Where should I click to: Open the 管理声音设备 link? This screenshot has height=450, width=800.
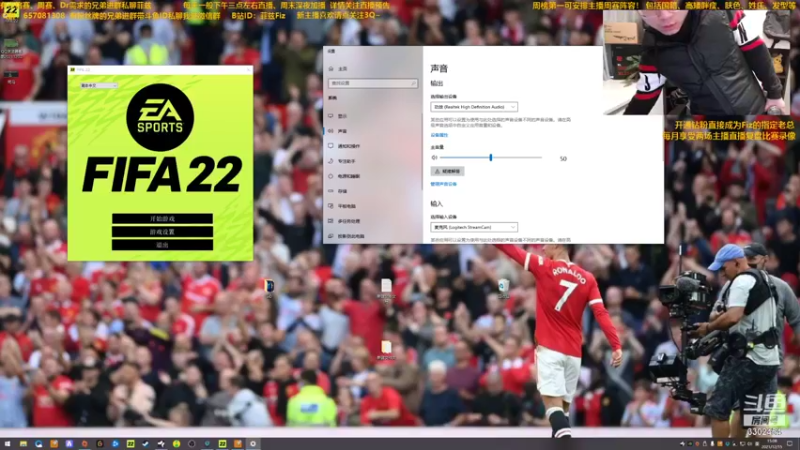coord(443,184)
